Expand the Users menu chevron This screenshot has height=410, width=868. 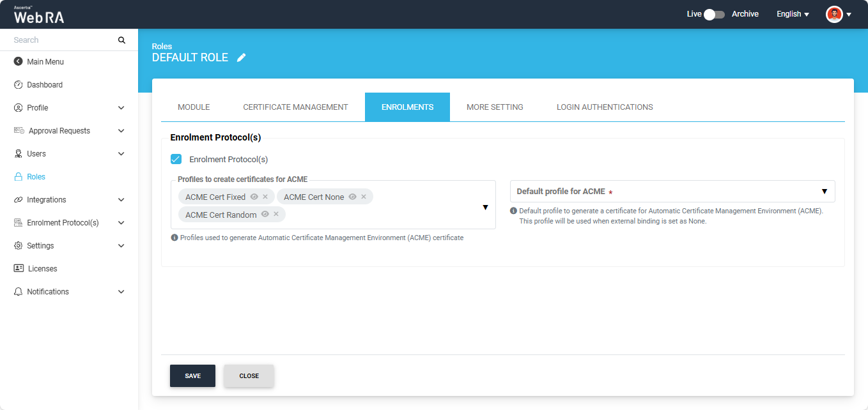[x=121, y=154]
